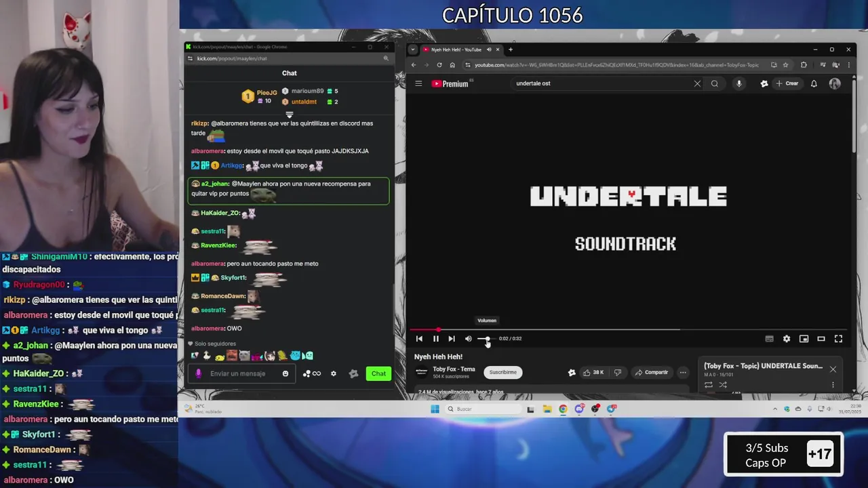Pause the YouTube video
Viewport: 868px width, 488px height.
tap(435, 339)
